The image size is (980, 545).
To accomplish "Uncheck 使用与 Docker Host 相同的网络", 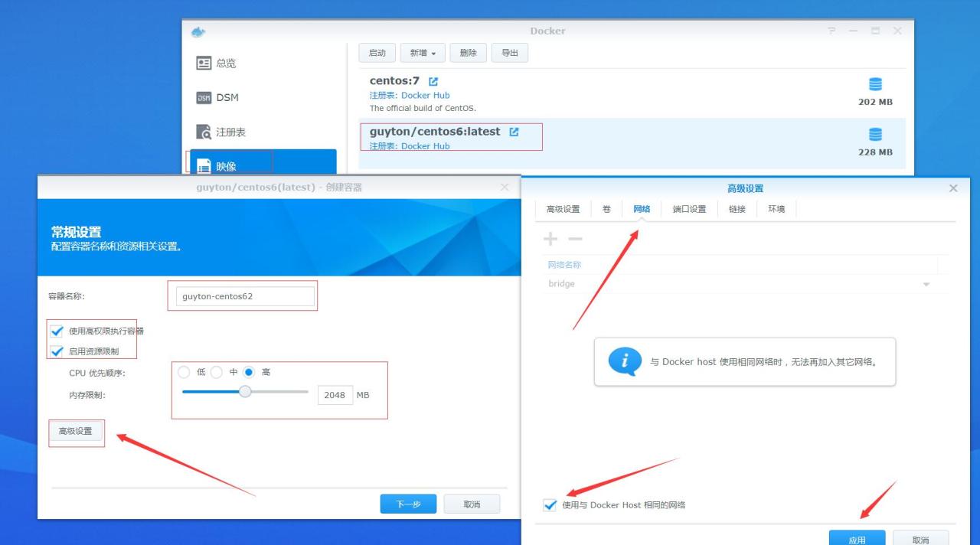I will click(550, 504).
